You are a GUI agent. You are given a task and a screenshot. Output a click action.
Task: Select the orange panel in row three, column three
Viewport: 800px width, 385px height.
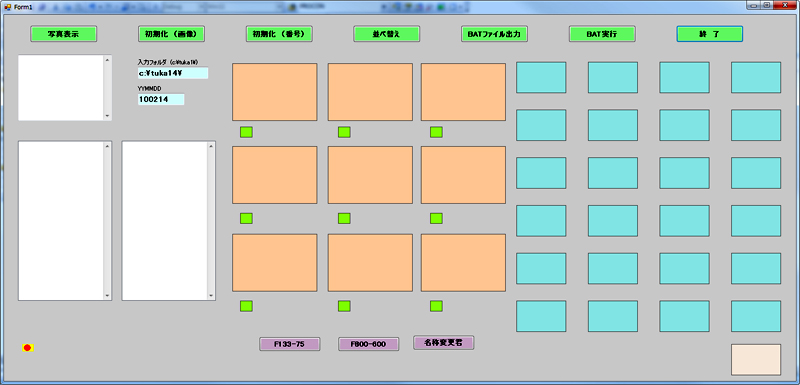pos(463,263)
